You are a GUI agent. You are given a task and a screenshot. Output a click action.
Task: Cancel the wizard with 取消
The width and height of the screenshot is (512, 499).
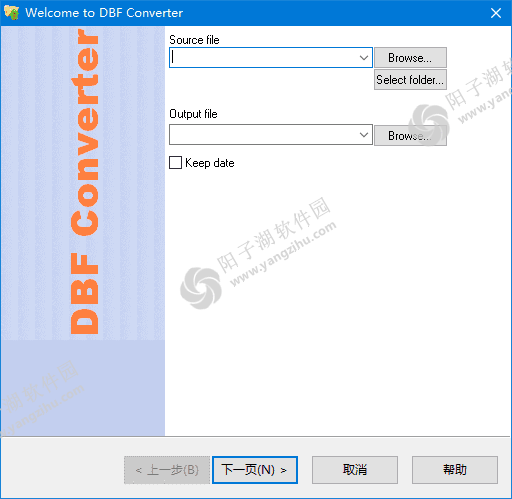355,470
